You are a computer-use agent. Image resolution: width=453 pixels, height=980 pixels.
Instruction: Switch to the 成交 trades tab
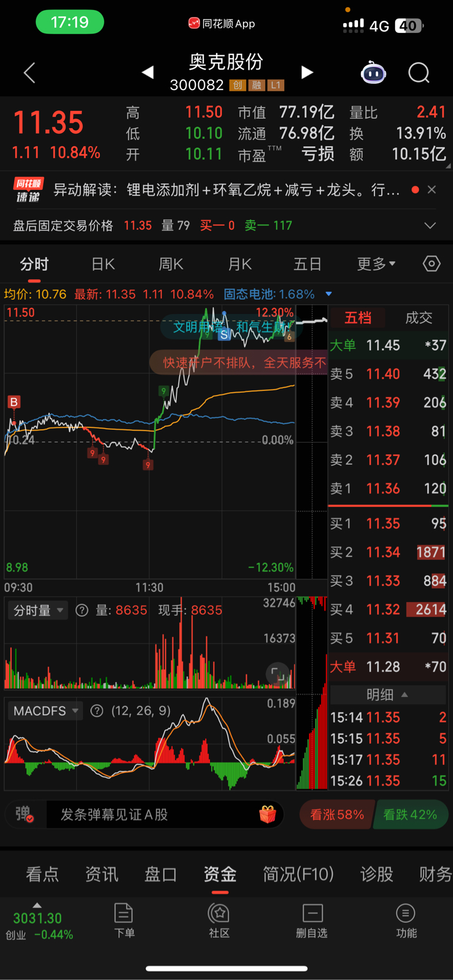(x=419, y=318)
